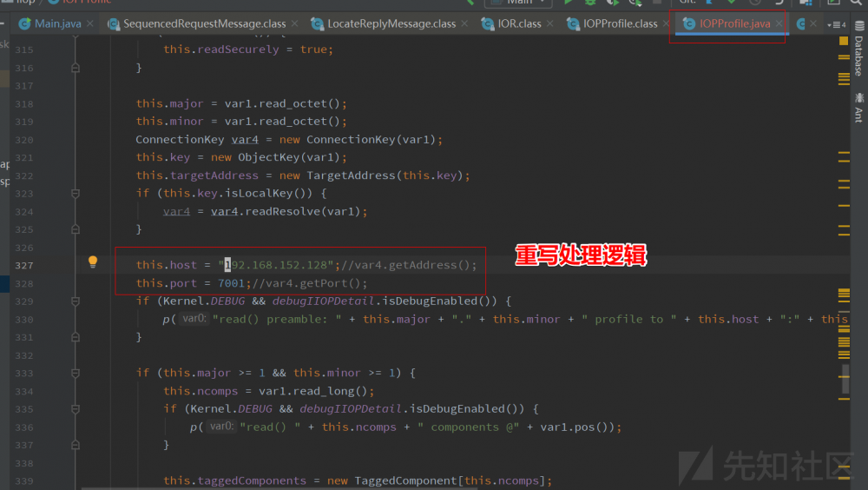Open the SequencedRequestMessage.class tab

coord(204,23)
